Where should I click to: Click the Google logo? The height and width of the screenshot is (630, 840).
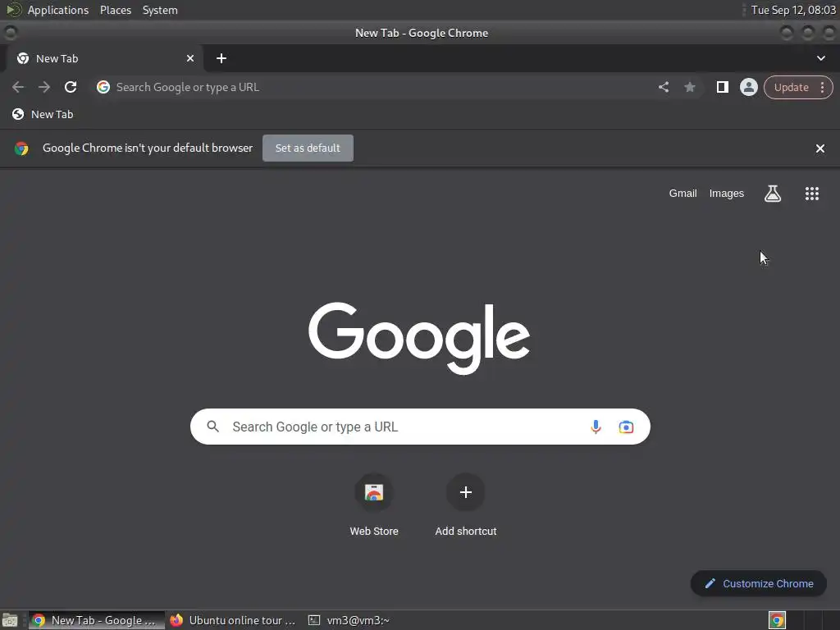419,337
